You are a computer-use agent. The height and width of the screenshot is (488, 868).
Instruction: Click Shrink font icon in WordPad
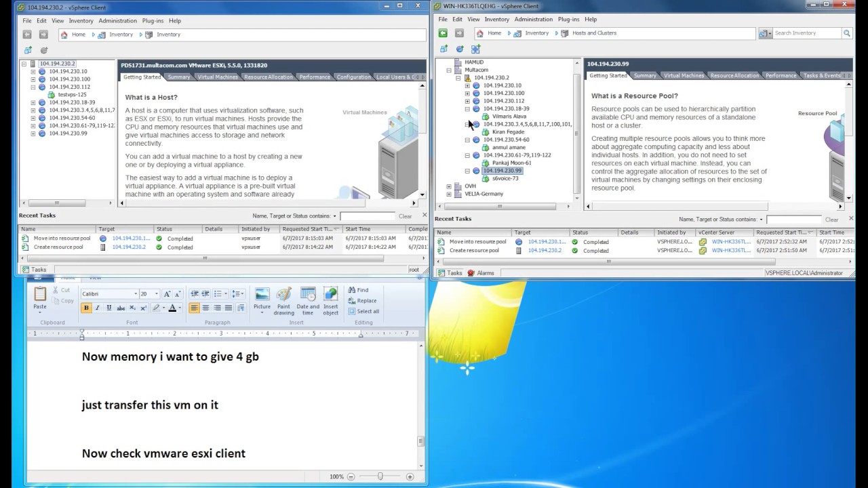(178, 294)
